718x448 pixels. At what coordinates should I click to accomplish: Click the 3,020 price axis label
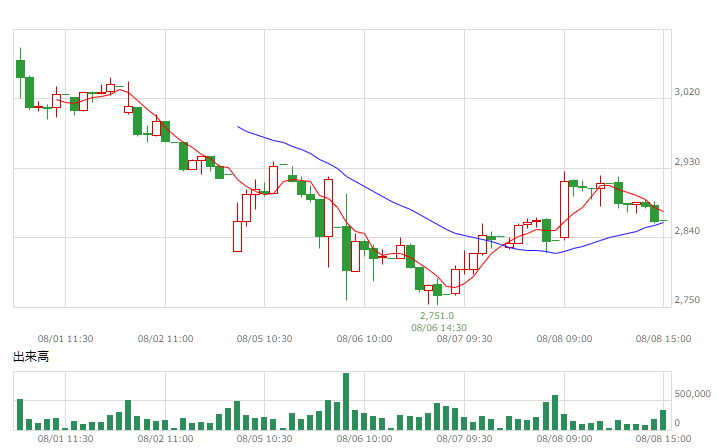[687, 92]
